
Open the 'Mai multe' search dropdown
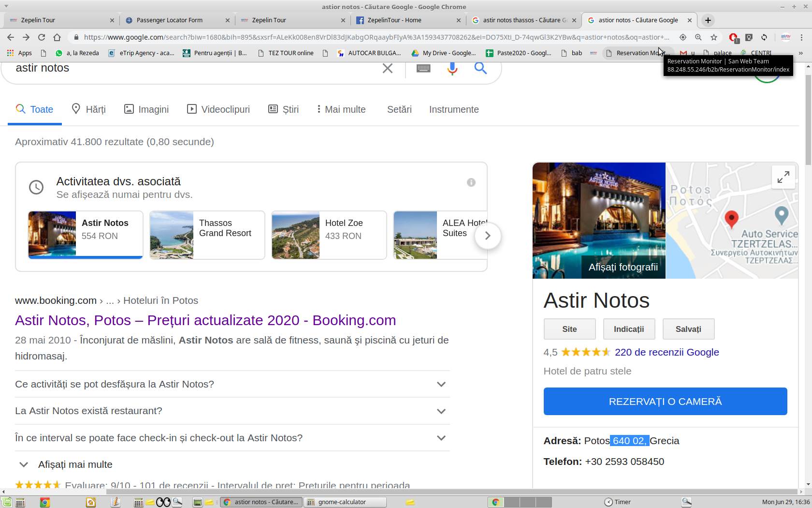pos(341,109)
